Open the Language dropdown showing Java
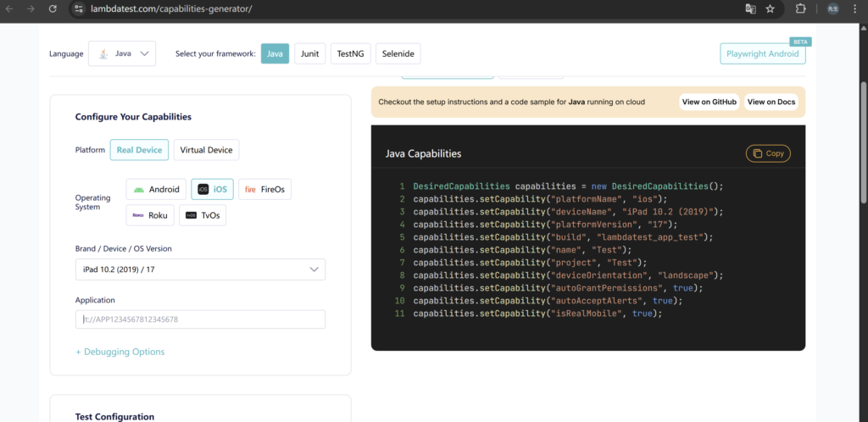The width and height of the screenshot is (868, 422). [122, 53]
